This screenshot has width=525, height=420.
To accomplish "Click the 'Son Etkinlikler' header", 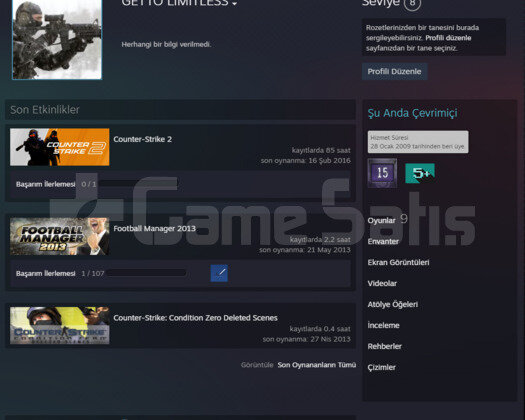I will (45, 110).
